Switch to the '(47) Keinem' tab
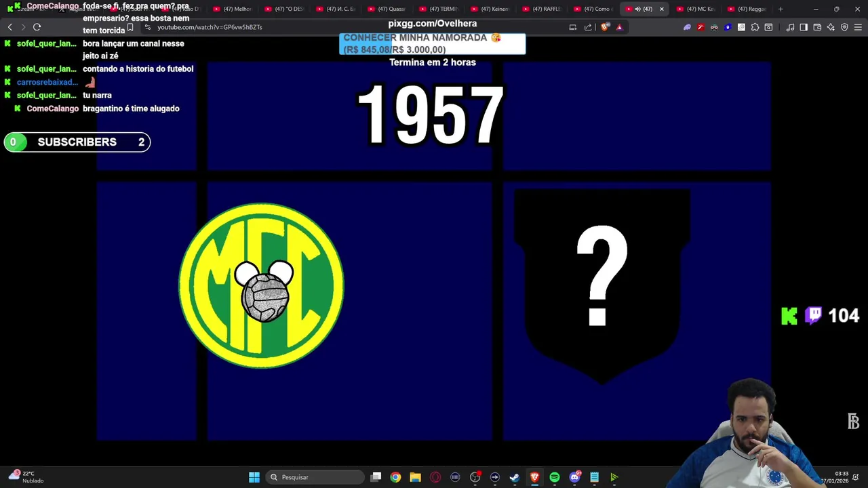This screenshot has height=488, width=868. coord(490,9)
